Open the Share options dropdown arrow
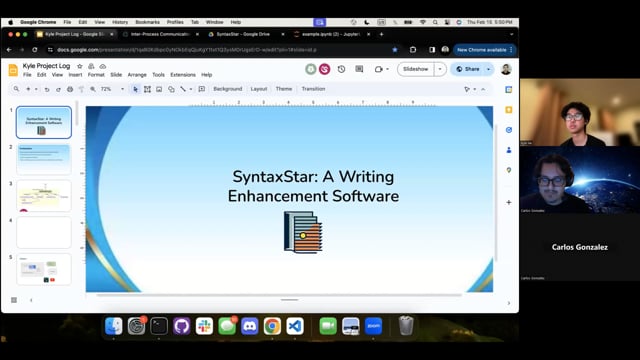Screen dimensions: 640x360 pos(489,69)
